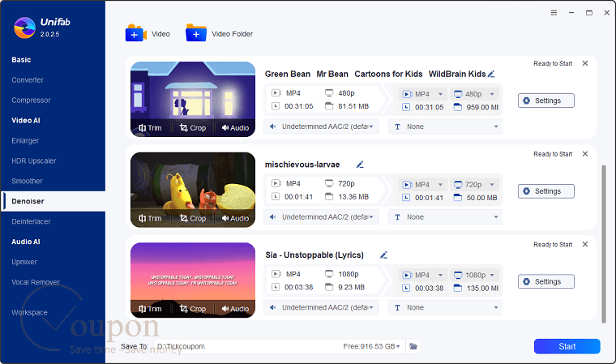Open output 480p resolution dropdown
This screenshot has height=364, width=616.
(x=474, y=94)
